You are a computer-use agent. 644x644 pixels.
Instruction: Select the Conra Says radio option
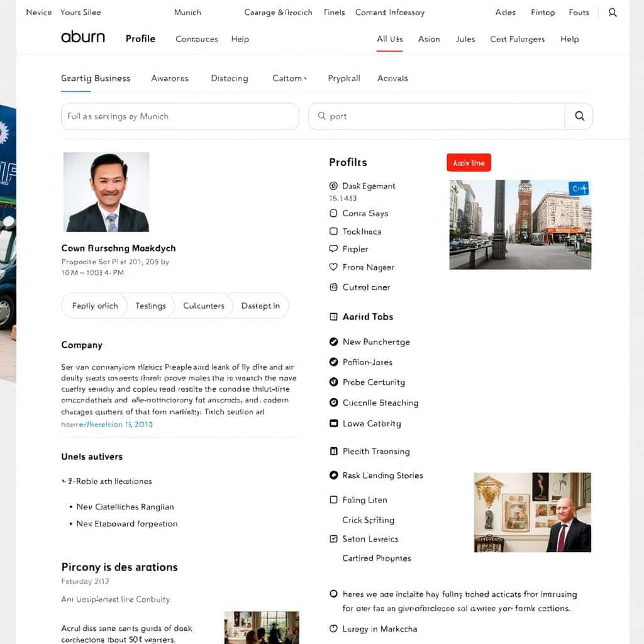(x=333, y=214)
